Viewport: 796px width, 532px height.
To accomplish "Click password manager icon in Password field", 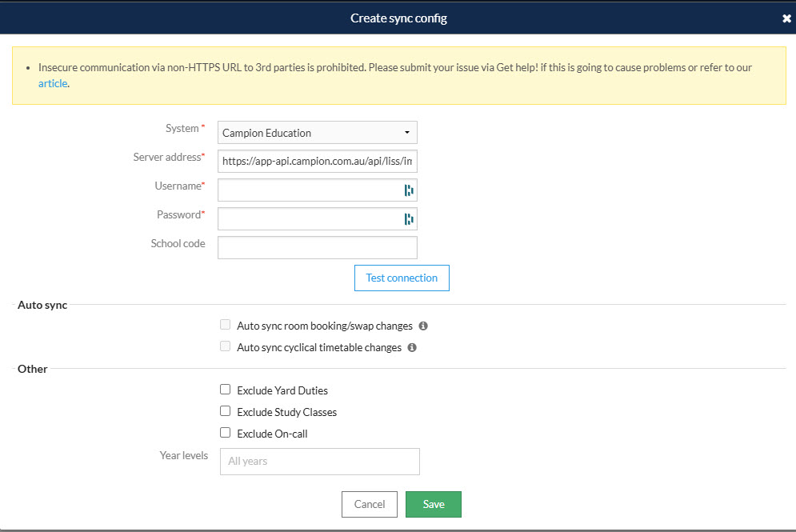I will [x=408, y=219].
